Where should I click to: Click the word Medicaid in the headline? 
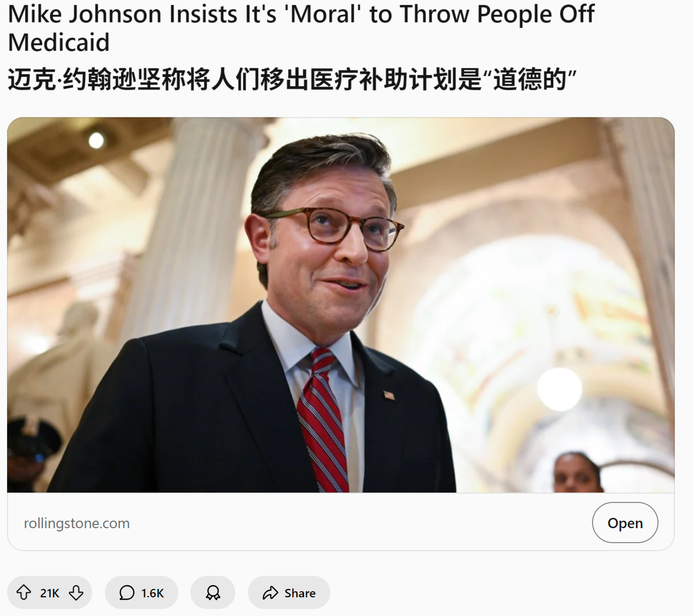coord(59,43)
